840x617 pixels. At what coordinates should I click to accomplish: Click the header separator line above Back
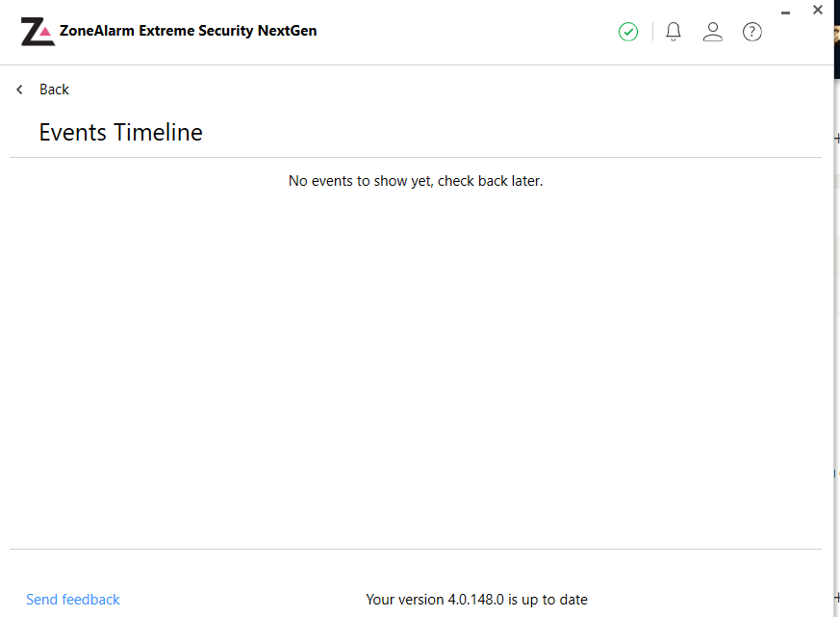pyautogui.click(x=416, y=65)
